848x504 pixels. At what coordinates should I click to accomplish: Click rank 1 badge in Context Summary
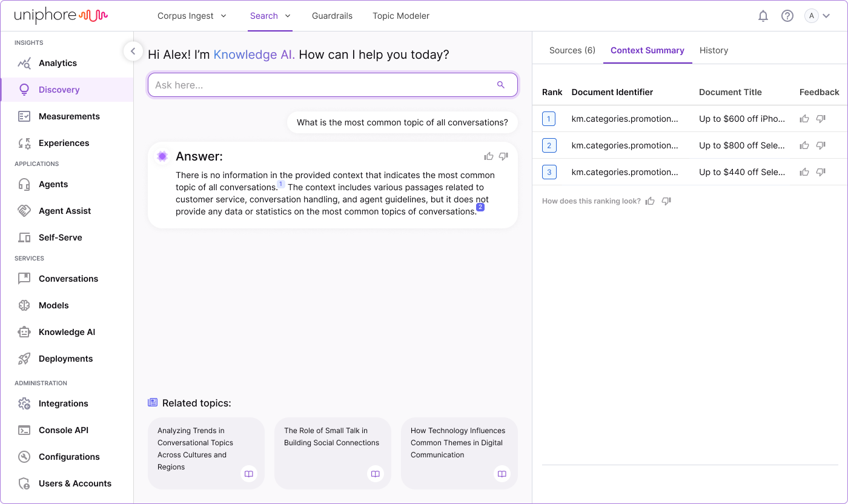[549, 119]
